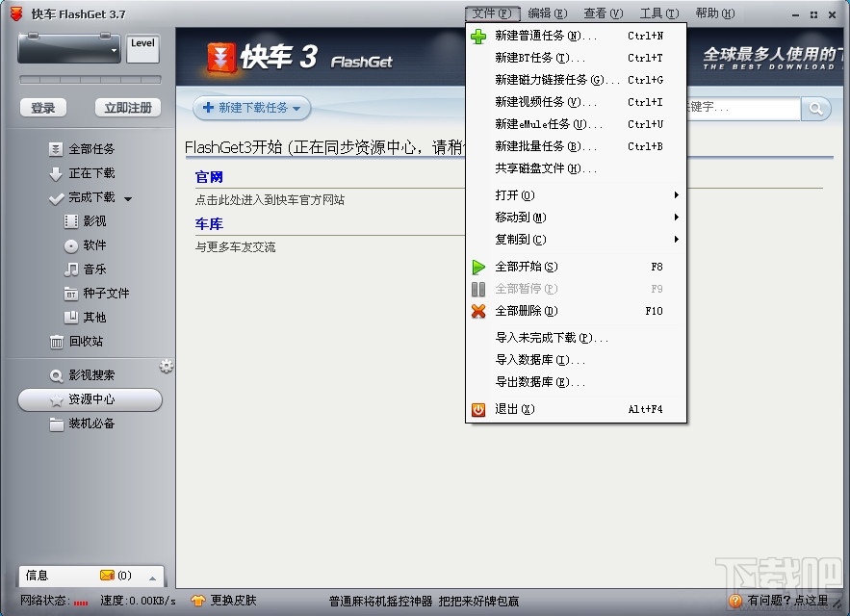Expand the 完成下载 dropdown arrow
This screenshot has width=850, height=616.
pyautogui.click(x=127, y=198)
